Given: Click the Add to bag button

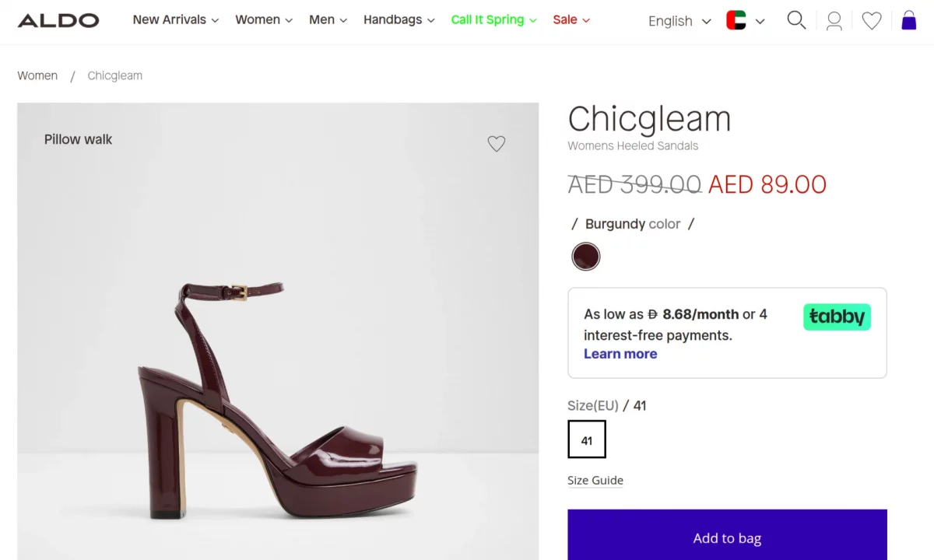Looking at the screenshot, I should pos(726,537).
